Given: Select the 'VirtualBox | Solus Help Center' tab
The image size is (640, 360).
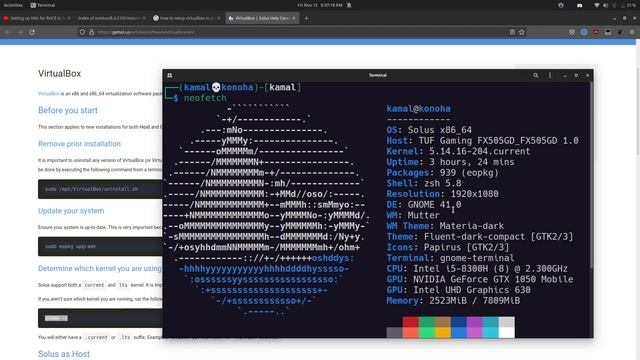Looking at the screenshot, I should pos(262,18).
